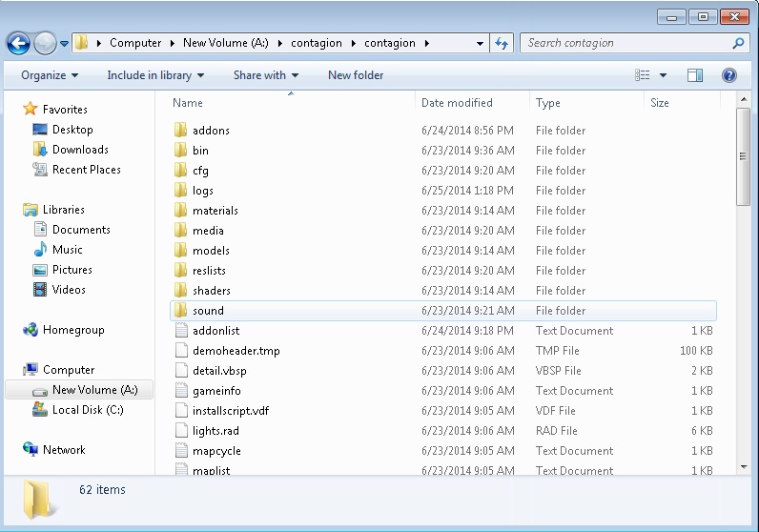Select Computer in navigation pane
759x532 pixels.
[69, 370]
